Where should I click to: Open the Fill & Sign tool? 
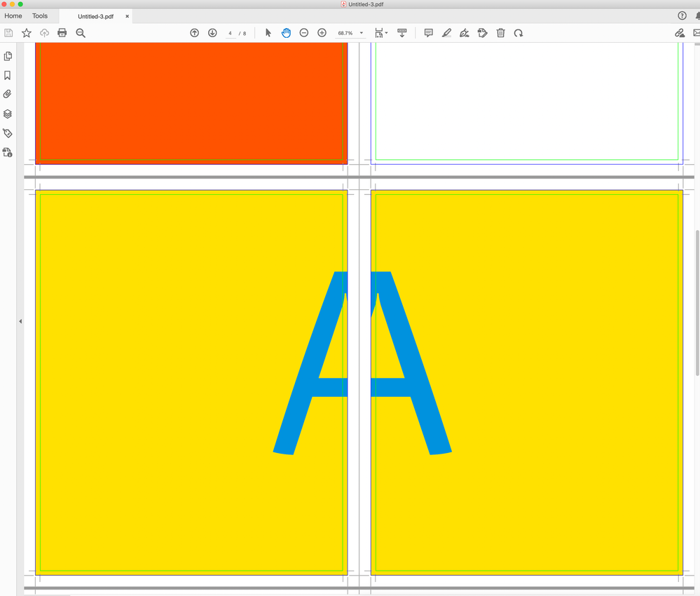tap(464, 33)
